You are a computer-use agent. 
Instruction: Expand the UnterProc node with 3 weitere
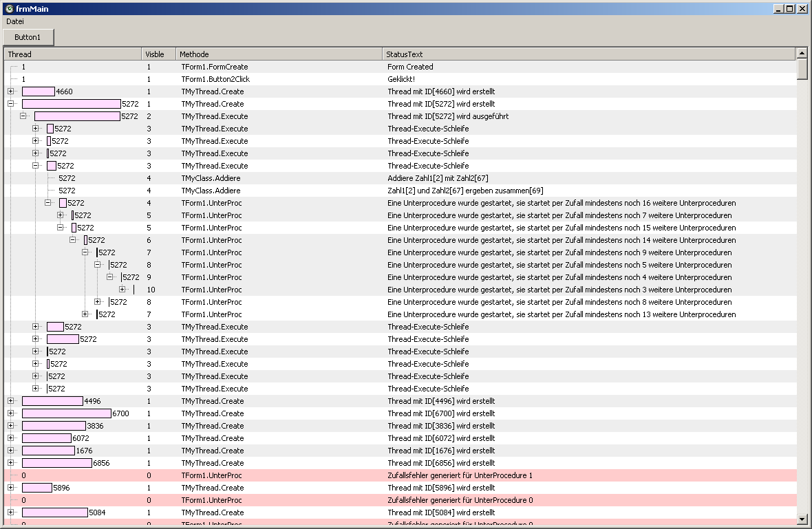point(122,290)
